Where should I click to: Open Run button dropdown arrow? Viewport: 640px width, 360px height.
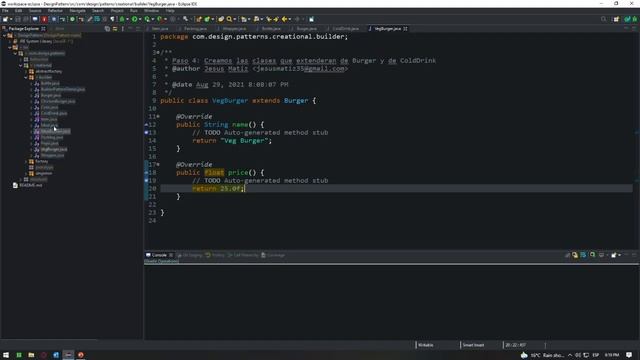point(140,19)
